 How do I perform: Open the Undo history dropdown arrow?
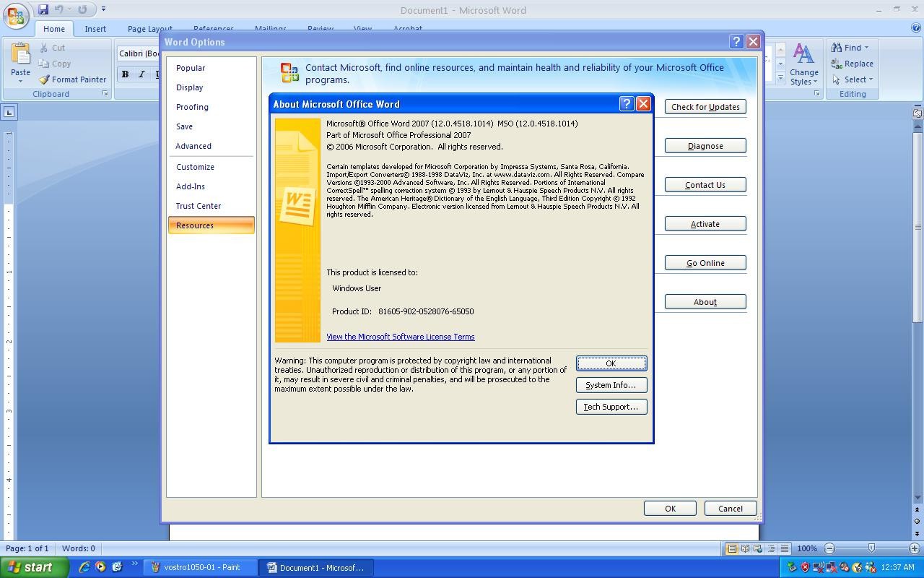(x=69, y=9)
